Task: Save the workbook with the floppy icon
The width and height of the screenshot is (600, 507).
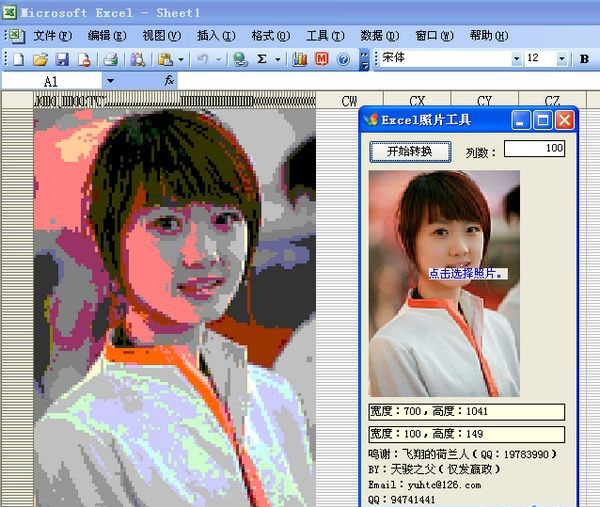Action: [x=62, y=59]
